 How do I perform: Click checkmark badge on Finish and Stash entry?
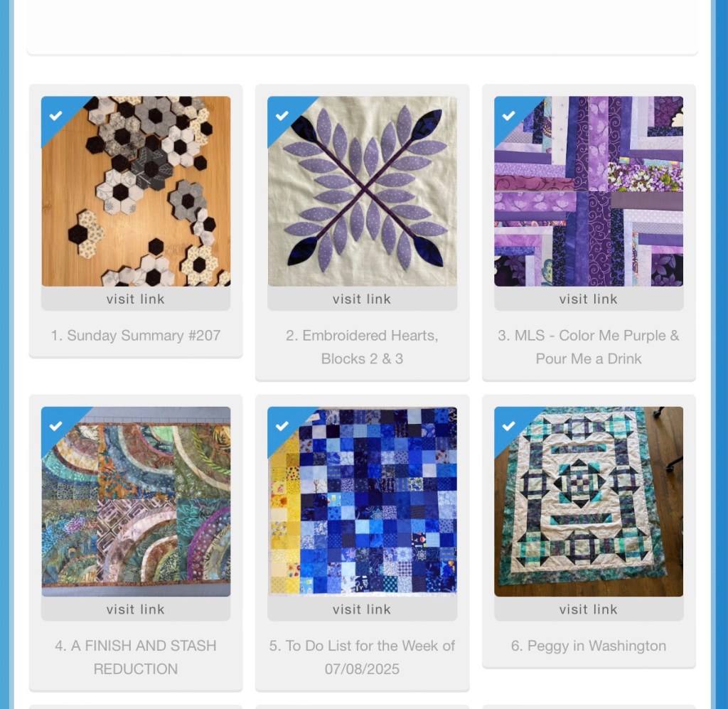pyautogui.click(x=55, y=426)
